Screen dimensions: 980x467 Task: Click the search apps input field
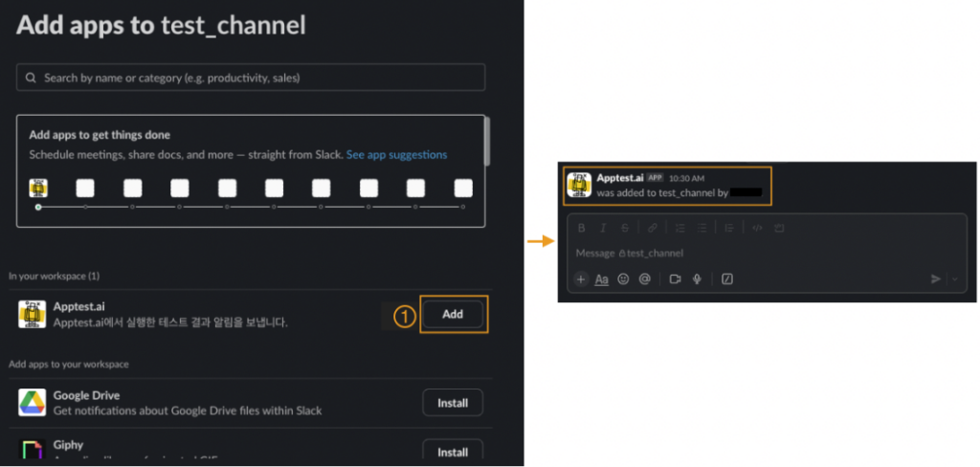[251, 78]
